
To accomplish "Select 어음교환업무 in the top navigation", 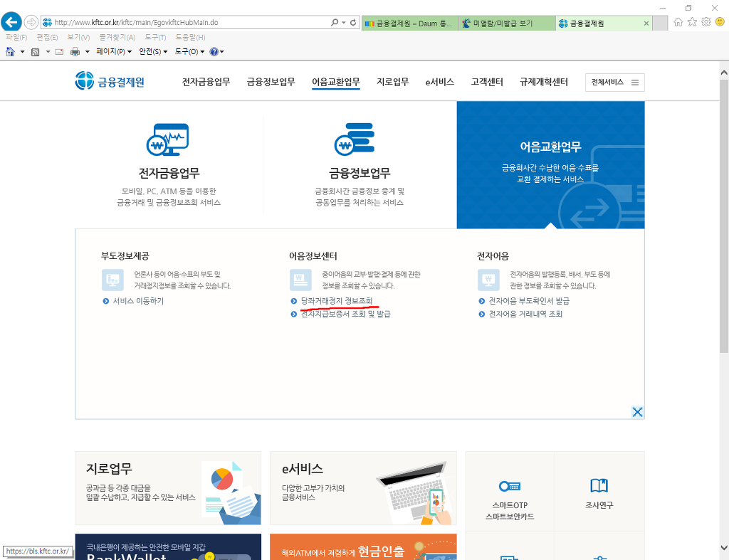I will click(x=336, y=83).
